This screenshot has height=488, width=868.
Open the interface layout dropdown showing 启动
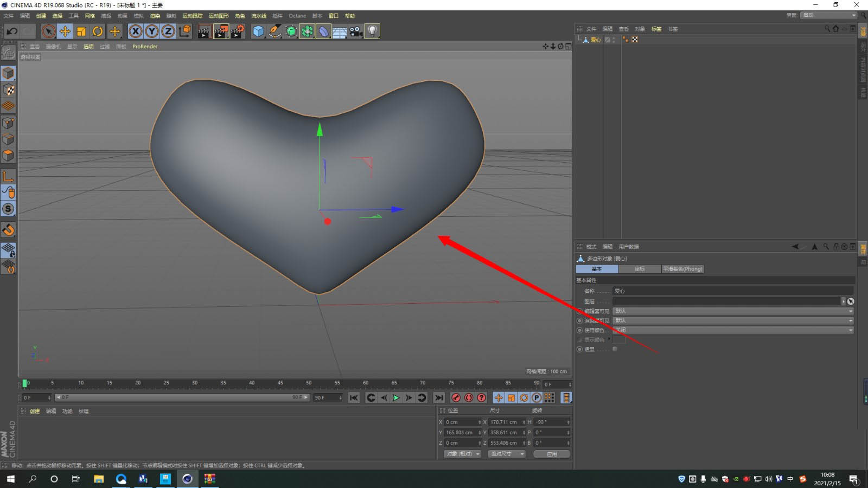coord(828,15)
